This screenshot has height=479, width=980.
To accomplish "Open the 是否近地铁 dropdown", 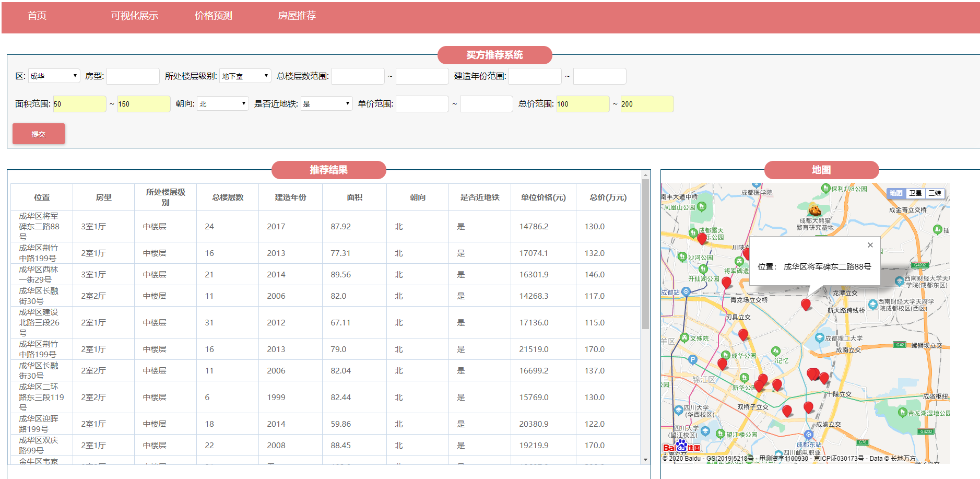I will [x=327, y=103].
